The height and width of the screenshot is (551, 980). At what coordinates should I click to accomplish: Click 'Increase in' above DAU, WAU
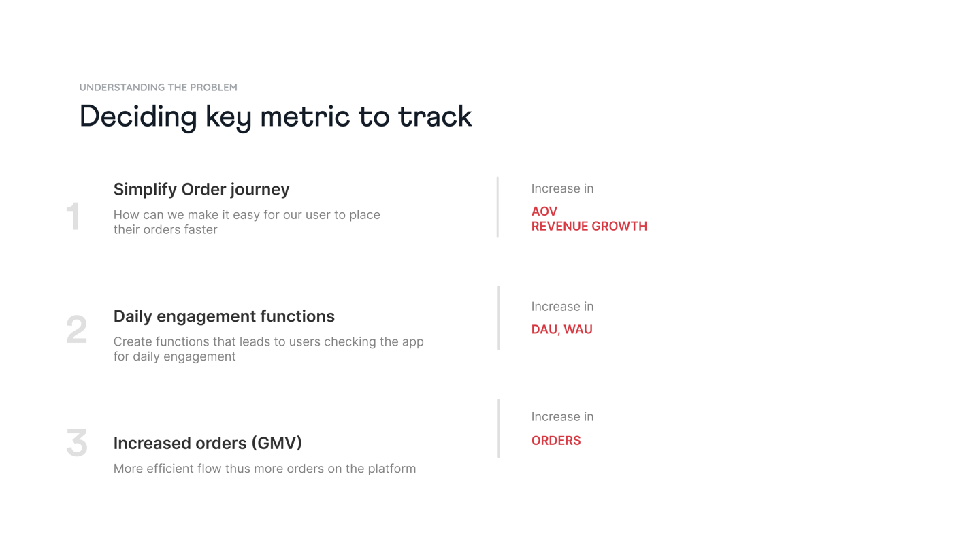pyautogui.click(x=562, y=307)
